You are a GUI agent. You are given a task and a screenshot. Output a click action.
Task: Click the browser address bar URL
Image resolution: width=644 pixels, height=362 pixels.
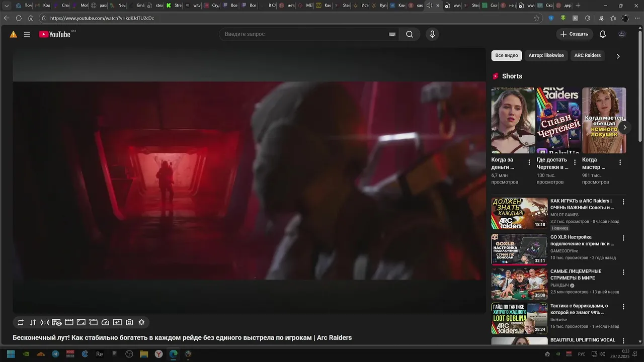(102, 18)
